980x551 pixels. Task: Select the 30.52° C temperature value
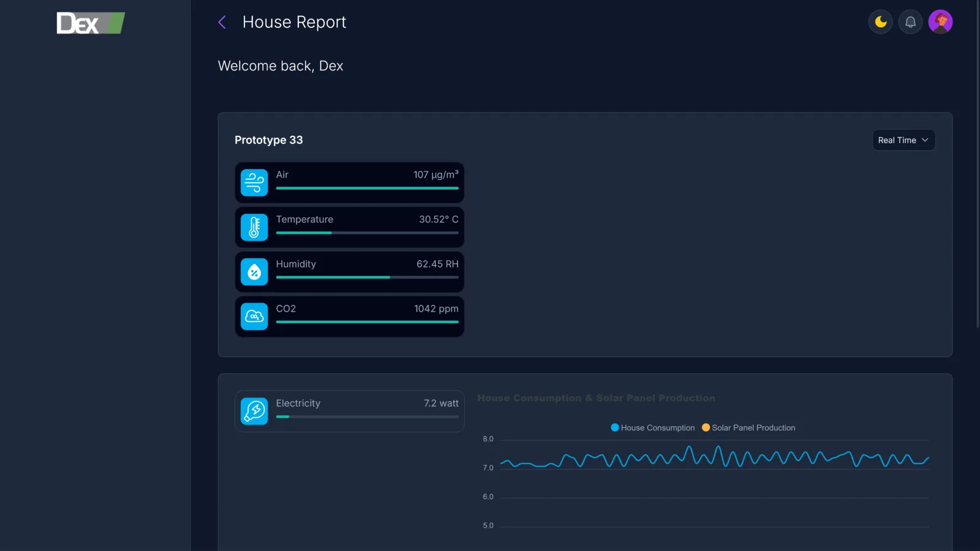pyautogui.click(x=439, y=219)
